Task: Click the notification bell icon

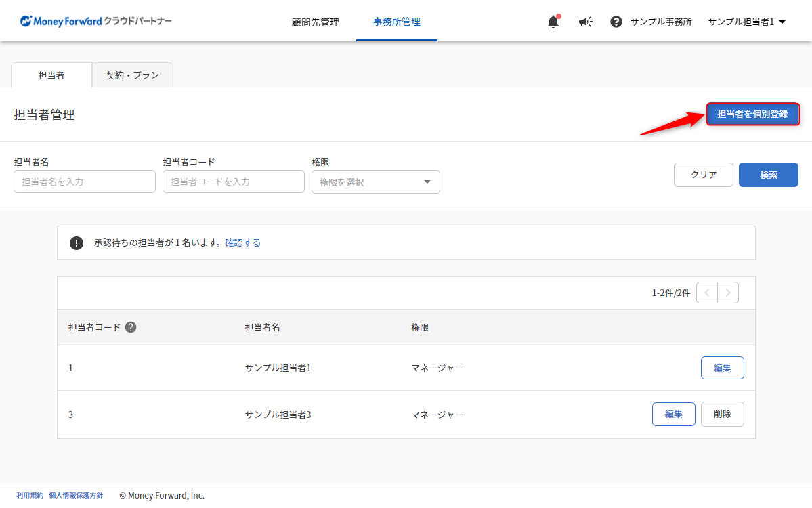Action: coord(553,22)
